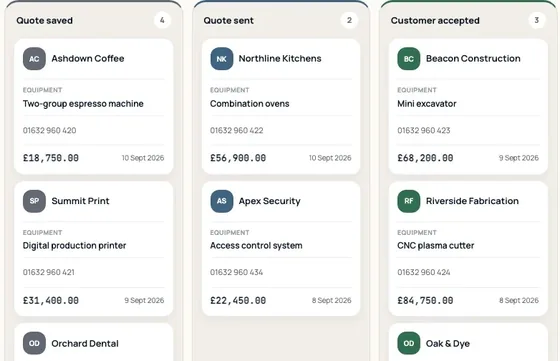The width and height of the screenshot is (560, 361).
Task: Open the Riverside Fabrication customer name
Action: coord(472,201)
